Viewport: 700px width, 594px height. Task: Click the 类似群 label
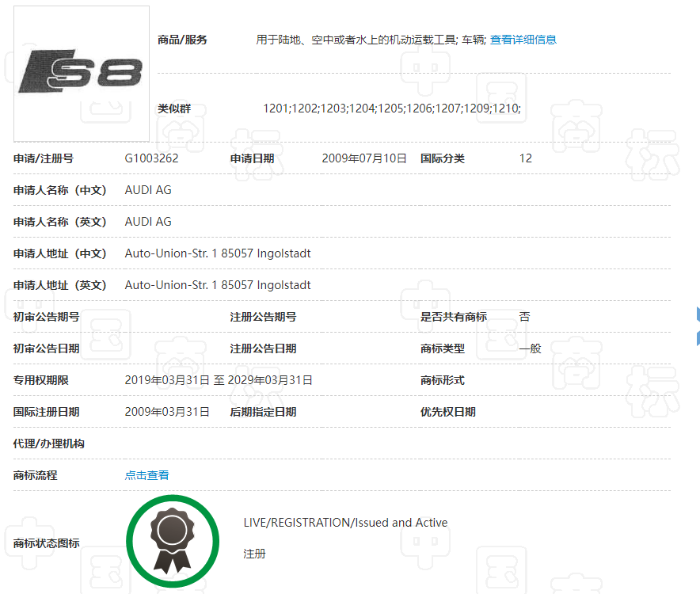coord(174,109)
